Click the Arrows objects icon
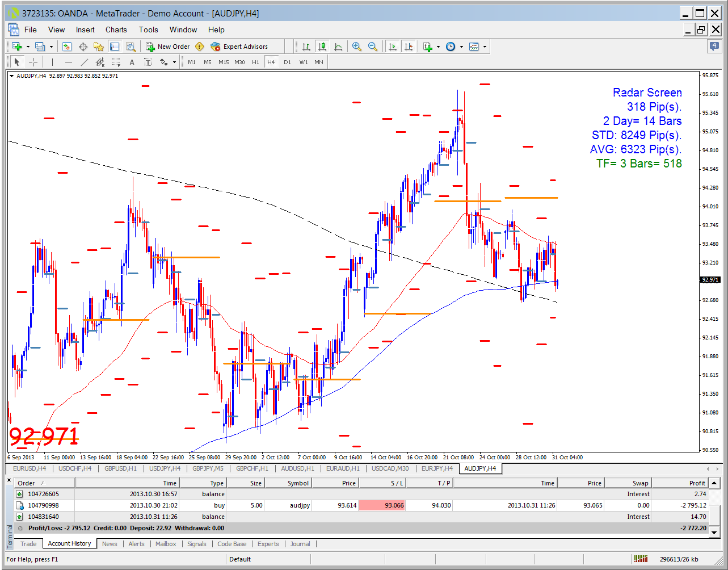The width and height of the screenshot is (728, 570). click(163, 62)
